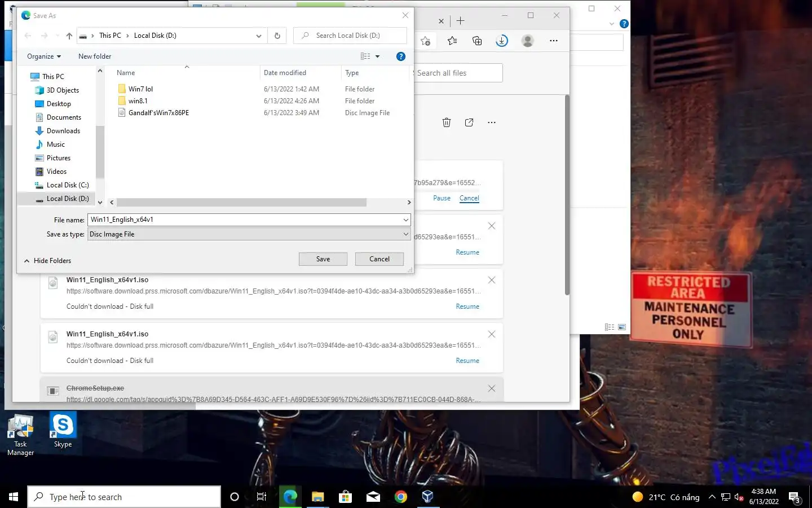812x508 pixels.
Task: Close the current Edge tab
Action: tap(441, 21)
